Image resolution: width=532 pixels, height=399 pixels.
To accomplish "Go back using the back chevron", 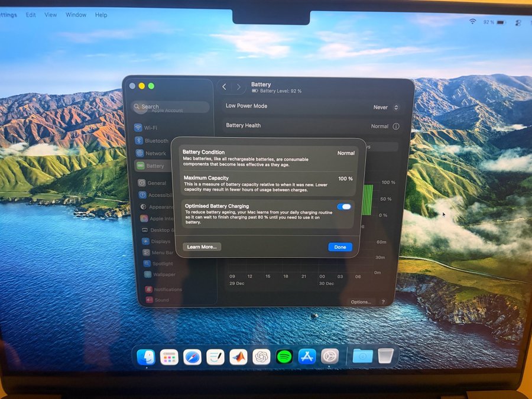I will click(x=224, y=87).
